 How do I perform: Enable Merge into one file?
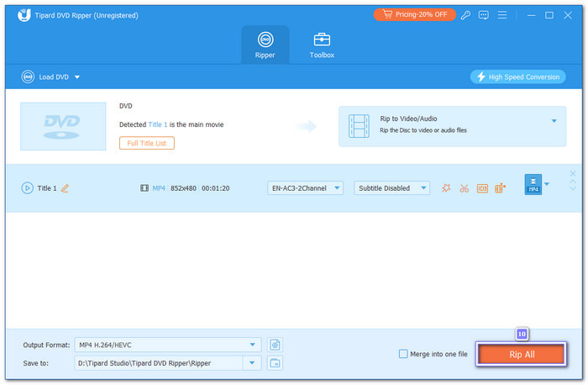[x=404, y=354]
